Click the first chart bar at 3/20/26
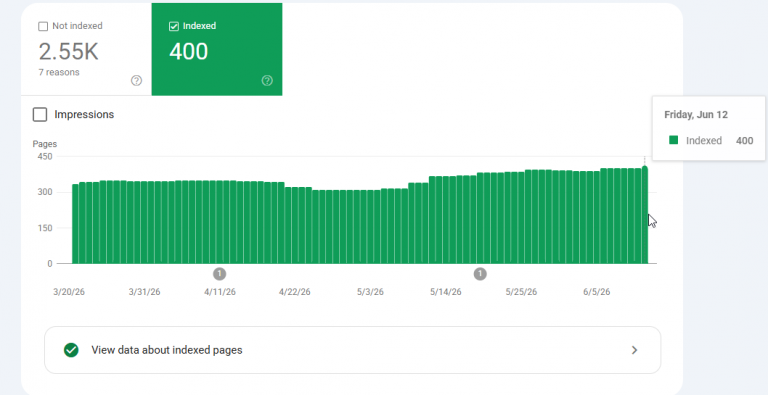 75,224
